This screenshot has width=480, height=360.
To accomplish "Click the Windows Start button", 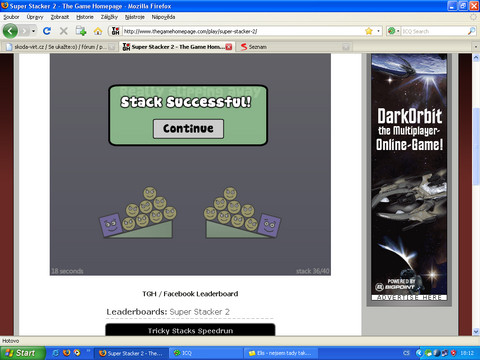I will pyautogui.click(x=22, y=353).
